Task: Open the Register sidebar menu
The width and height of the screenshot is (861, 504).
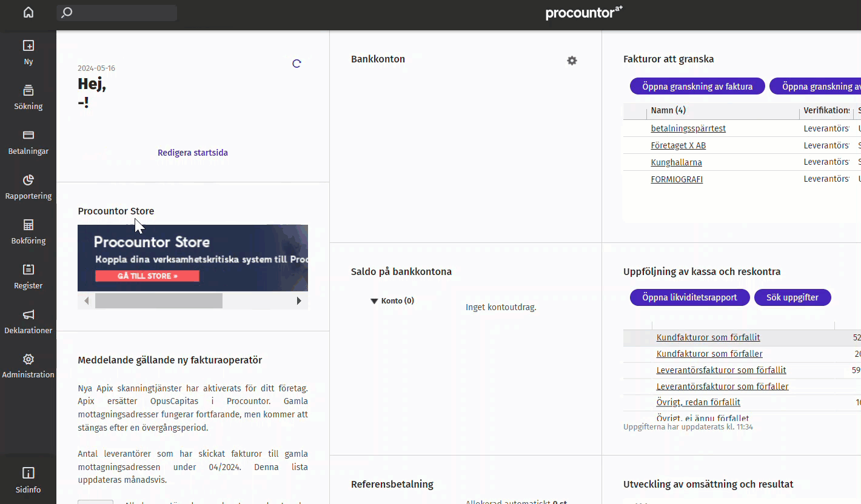Action: (x=28, y=277)
